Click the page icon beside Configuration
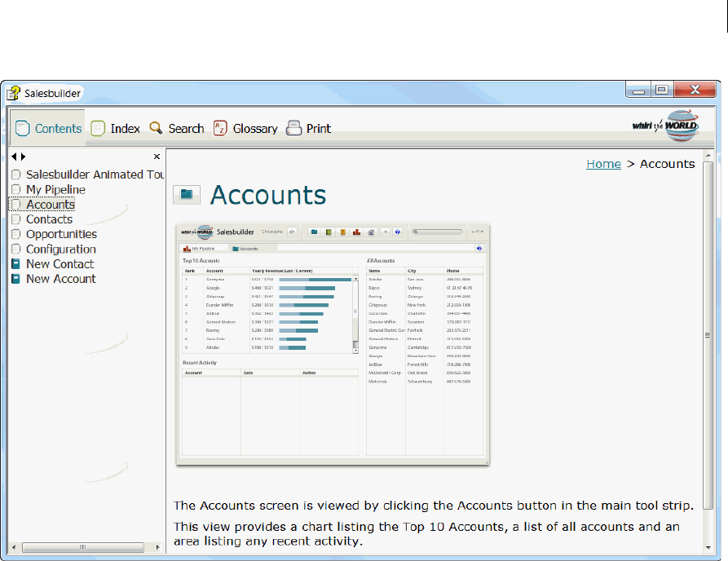The height and width of the screenshot is (561, 728). tap(15, 249)
